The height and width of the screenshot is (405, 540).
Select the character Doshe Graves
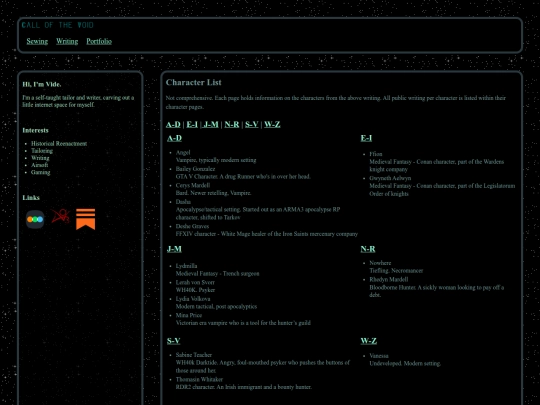click(192, 226)
